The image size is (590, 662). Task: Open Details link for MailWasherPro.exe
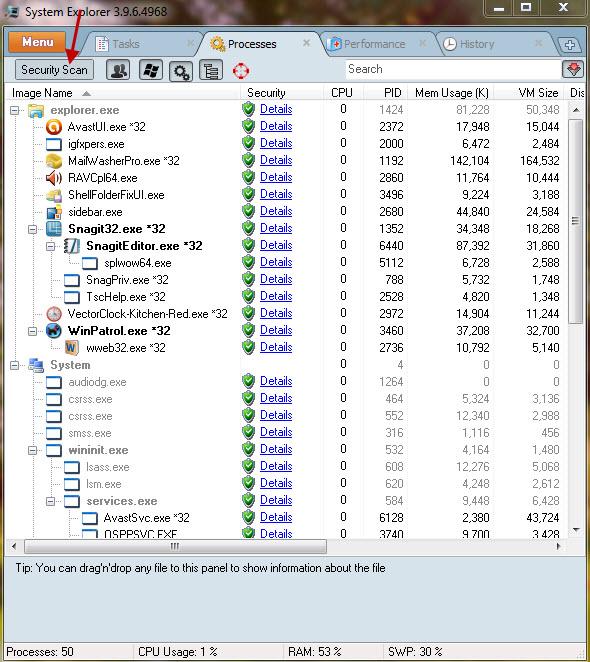(x=276, y=160)
